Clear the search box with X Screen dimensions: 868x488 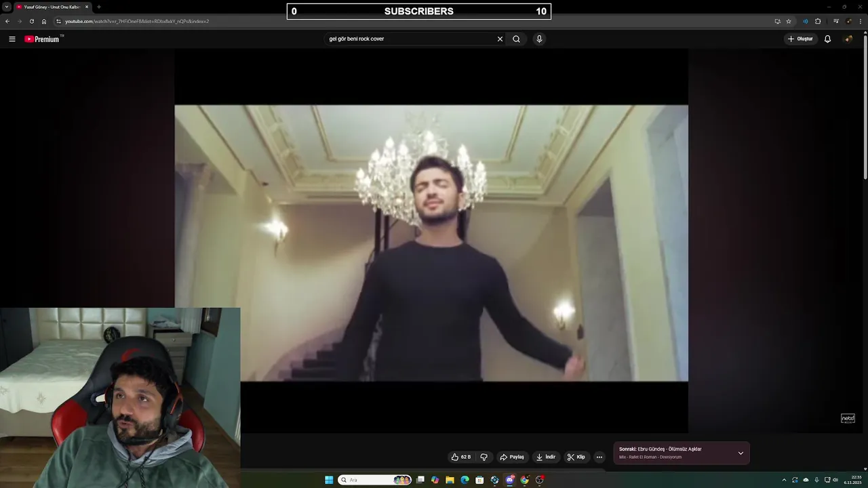[500, 39]
